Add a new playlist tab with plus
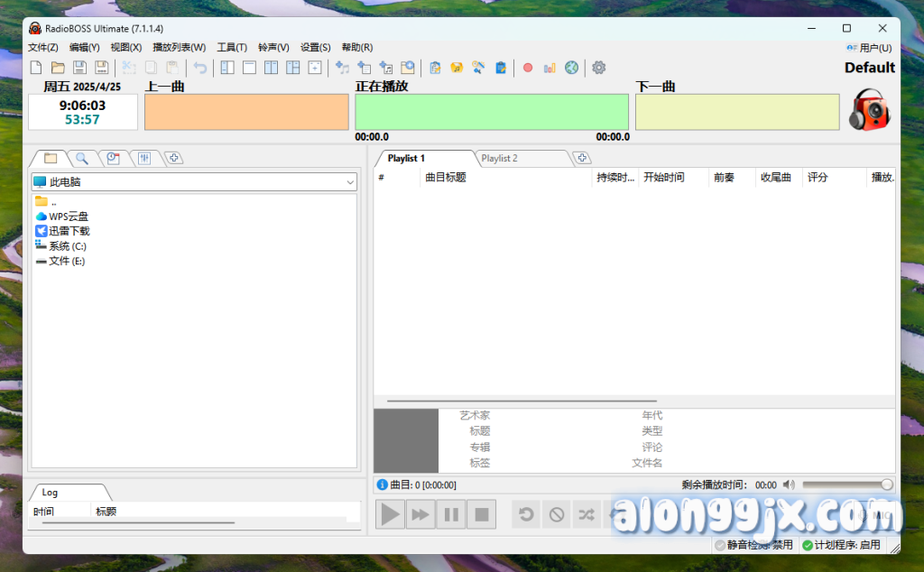 (582, 159)
